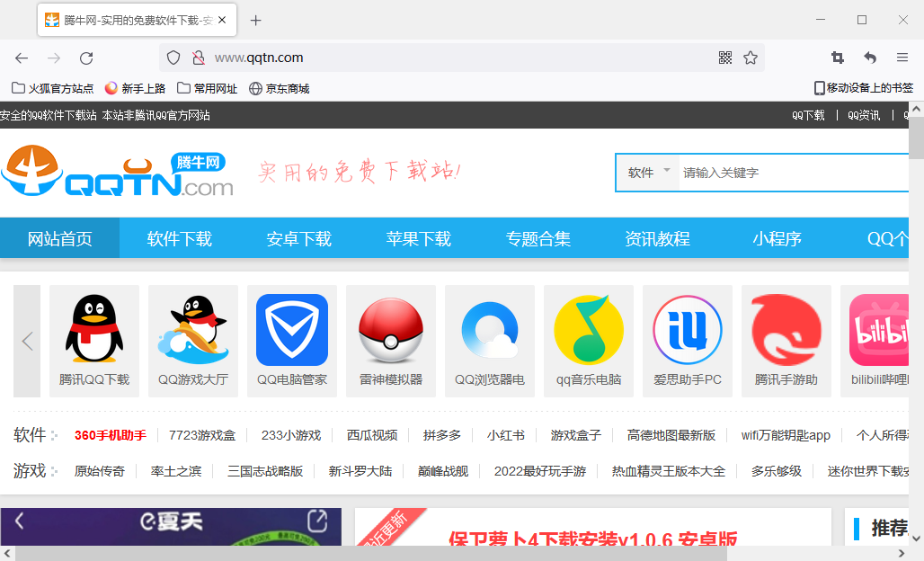Bookmark this page with star icon
Image resolution: width=924 pixels, height=561 pixels.
[751, 58]
